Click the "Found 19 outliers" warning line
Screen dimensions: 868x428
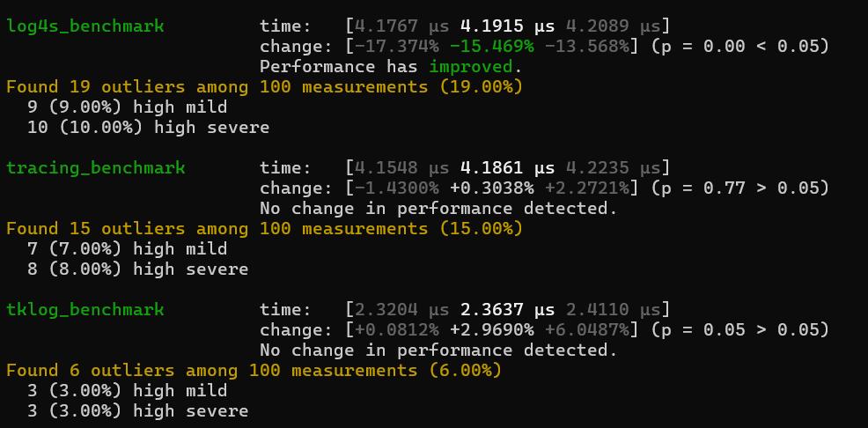[x=264, y=86]
